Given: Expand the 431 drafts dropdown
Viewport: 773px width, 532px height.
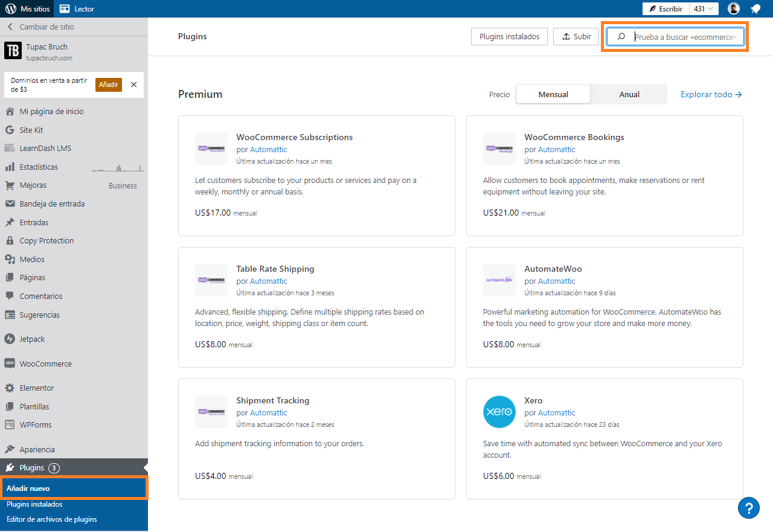Looking at the screenshot, I should [x=704, y=8].
